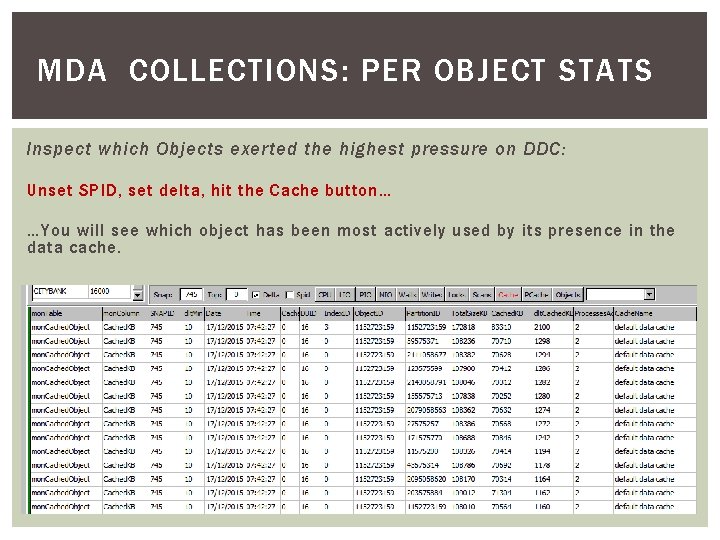Sort by the PartitionID column header
This screenshot has width=720, height=540.
[428, 314]
